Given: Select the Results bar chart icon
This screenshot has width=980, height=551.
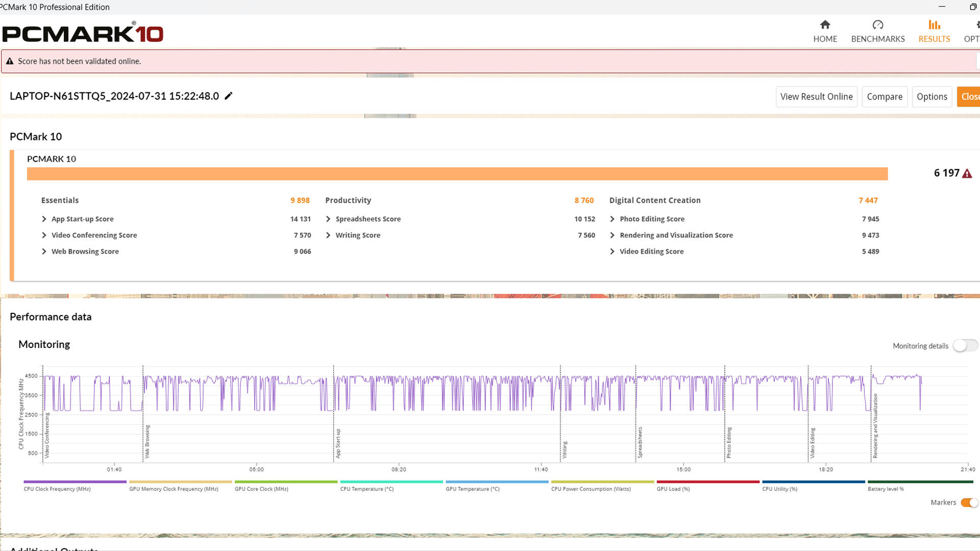Looking at the screenshot, I should click(x=934, y=24).
